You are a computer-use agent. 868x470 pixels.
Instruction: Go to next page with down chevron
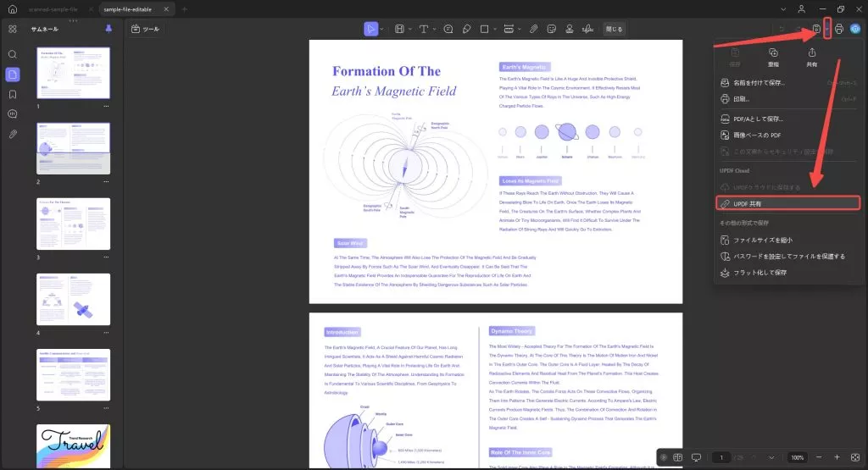(x=771, y=457)
